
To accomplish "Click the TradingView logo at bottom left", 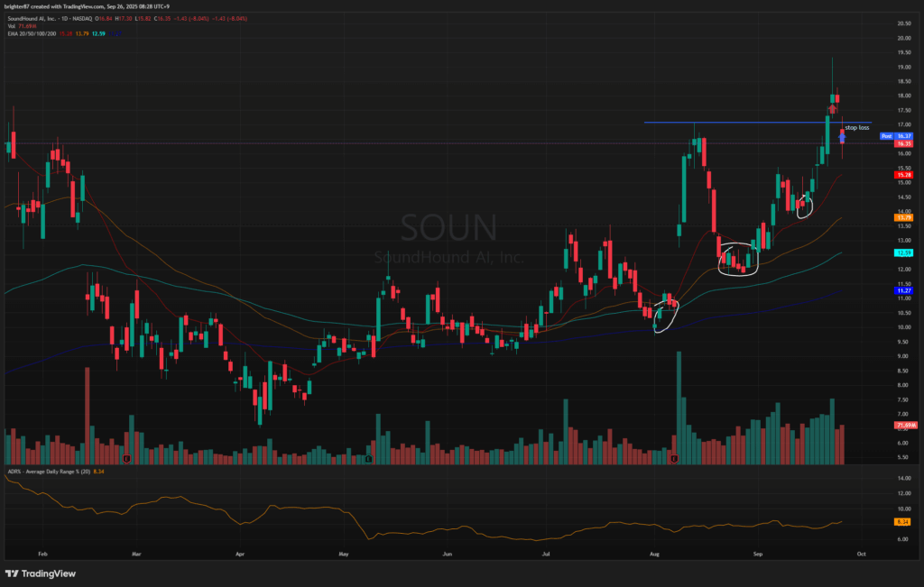I will [41, 573].
